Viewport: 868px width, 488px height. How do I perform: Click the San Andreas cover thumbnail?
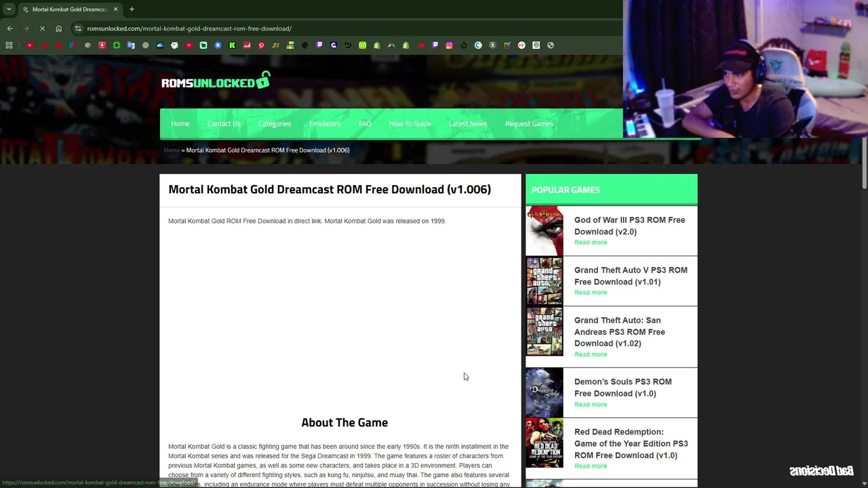pyautogui.click(x=545, y=331)
